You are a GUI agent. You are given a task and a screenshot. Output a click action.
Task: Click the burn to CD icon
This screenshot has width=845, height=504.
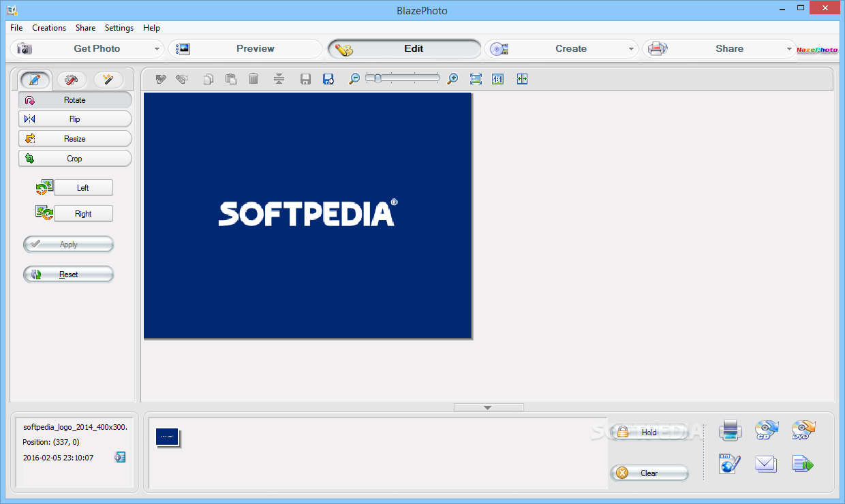767,430
